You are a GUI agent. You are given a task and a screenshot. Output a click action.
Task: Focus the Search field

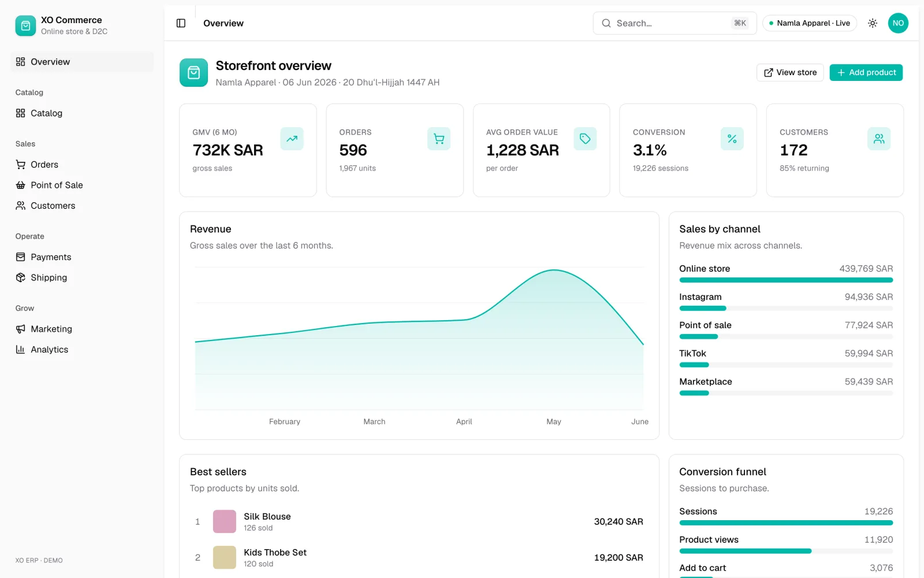coord(675,23)
